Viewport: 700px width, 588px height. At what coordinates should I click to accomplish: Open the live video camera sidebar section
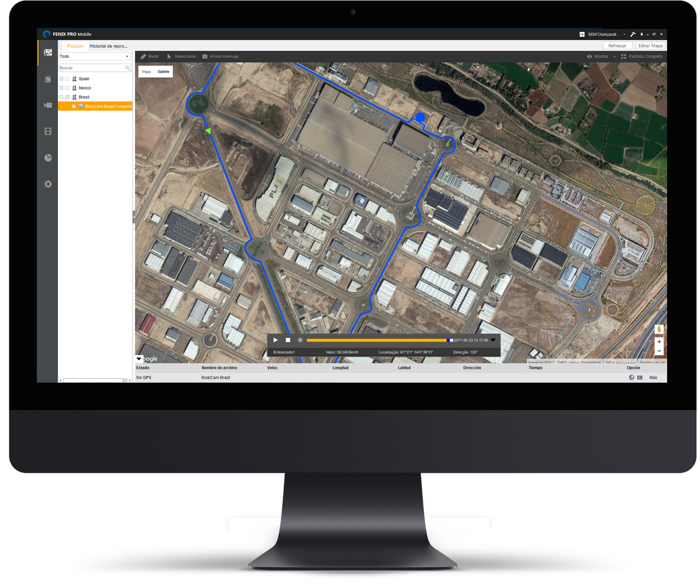(48, 105)
